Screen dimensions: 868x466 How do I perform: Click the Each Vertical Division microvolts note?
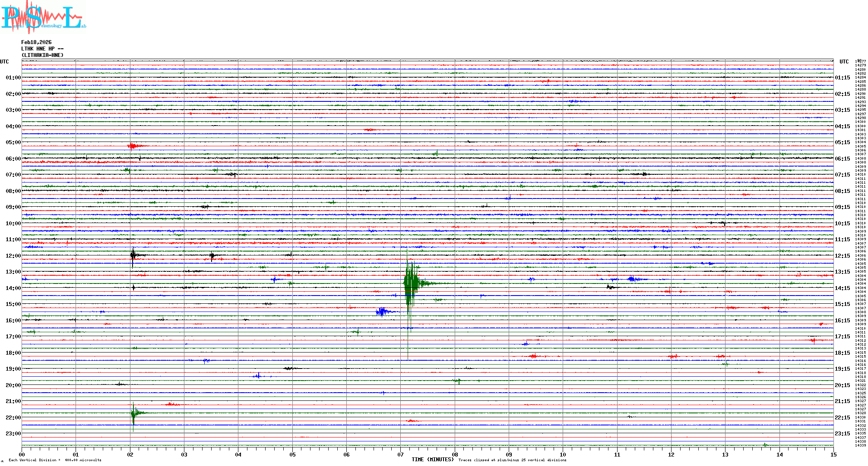55,460
